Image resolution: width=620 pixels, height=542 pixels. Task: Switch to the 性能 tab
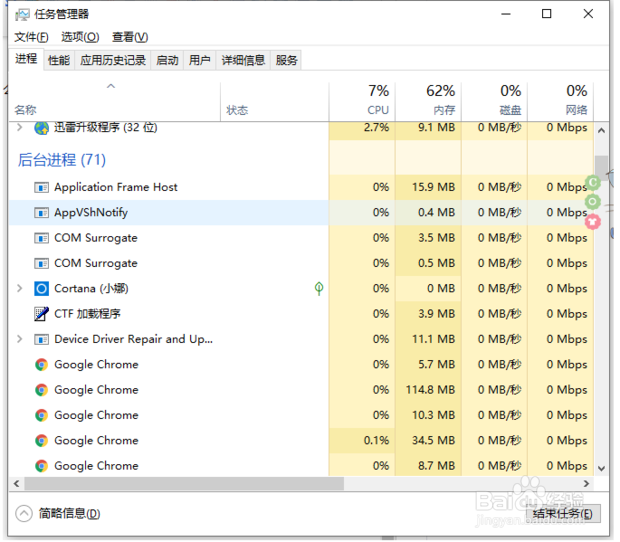pos(59,60)
